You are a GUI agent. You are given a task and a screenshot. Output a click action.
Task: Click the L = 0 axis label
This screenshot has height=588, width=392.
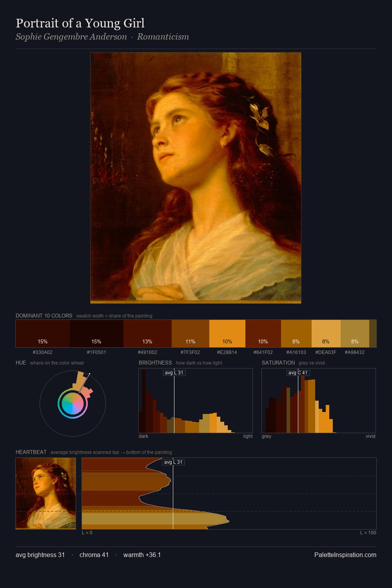click(x=87, y=533)
